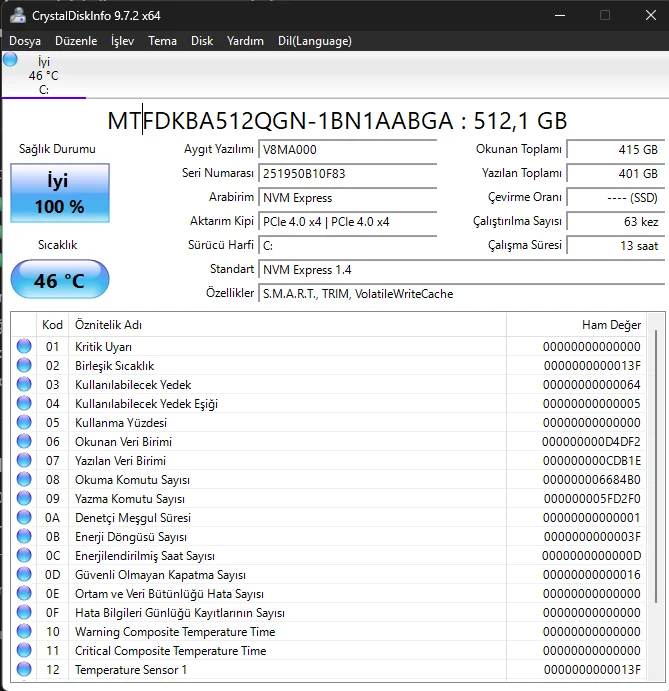Viewport: 669px width, 691px height.
Task: Click the attribute list vertical scrollbar
Action: 655,500
